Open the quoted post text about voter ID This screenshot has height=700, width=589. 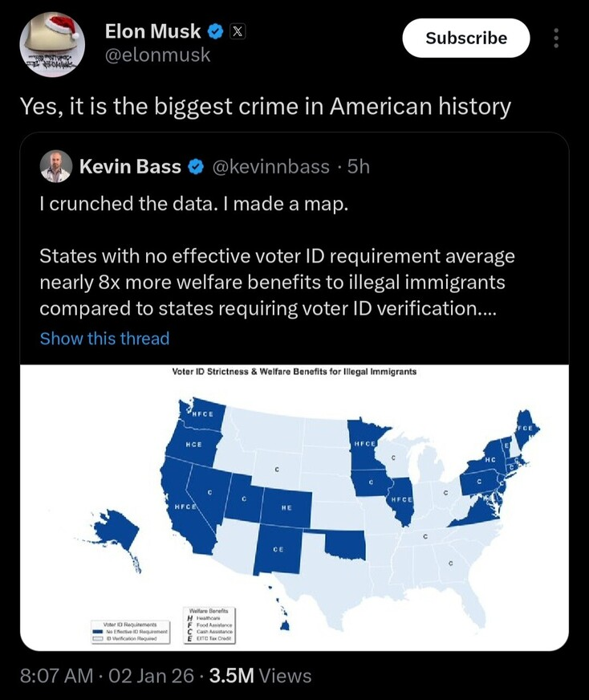(x=277, y=282)
